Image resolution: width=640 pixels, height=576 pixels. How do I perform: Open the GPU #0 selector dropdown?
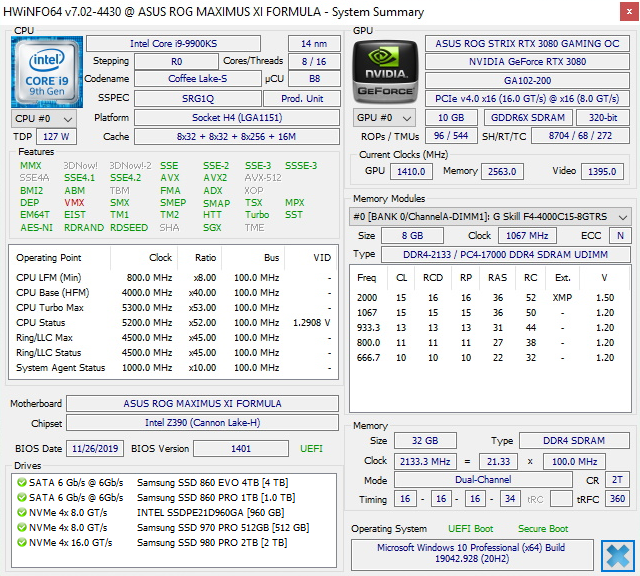384,118
